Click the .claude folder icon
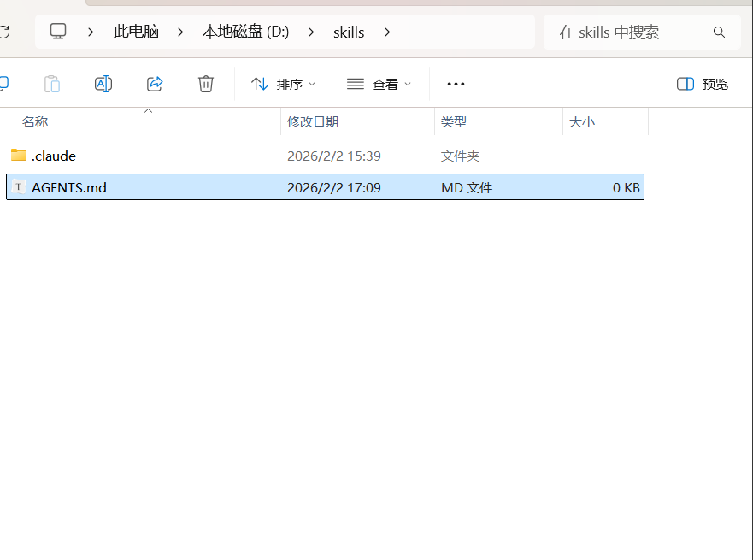This screenshot has width=753, height=560. [19, 155]
